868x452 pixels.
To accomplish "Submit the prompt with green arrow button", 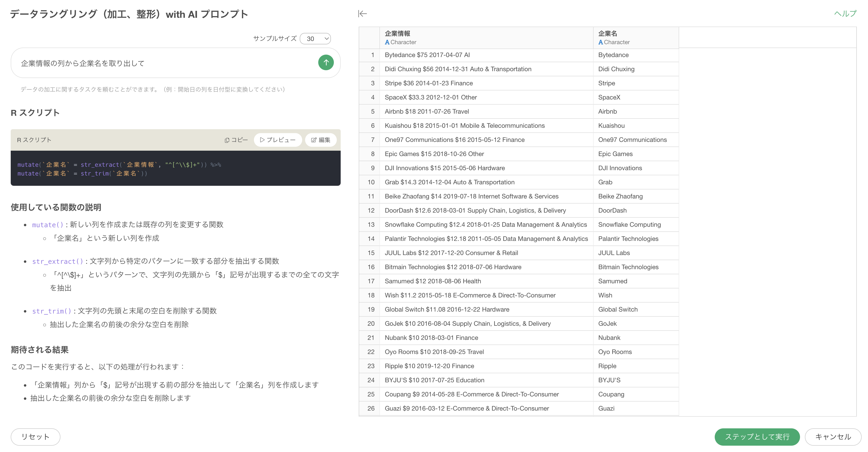I will pos(326,63).
